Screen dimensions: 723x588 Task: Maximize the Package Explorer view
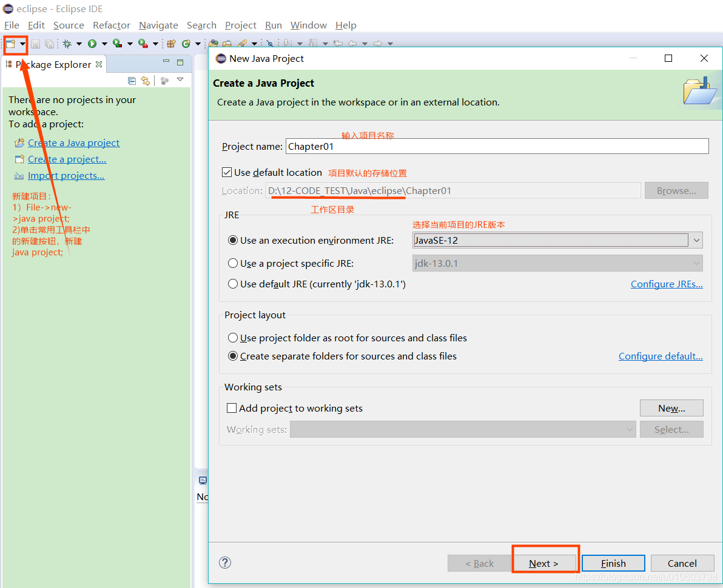(180, 62)
